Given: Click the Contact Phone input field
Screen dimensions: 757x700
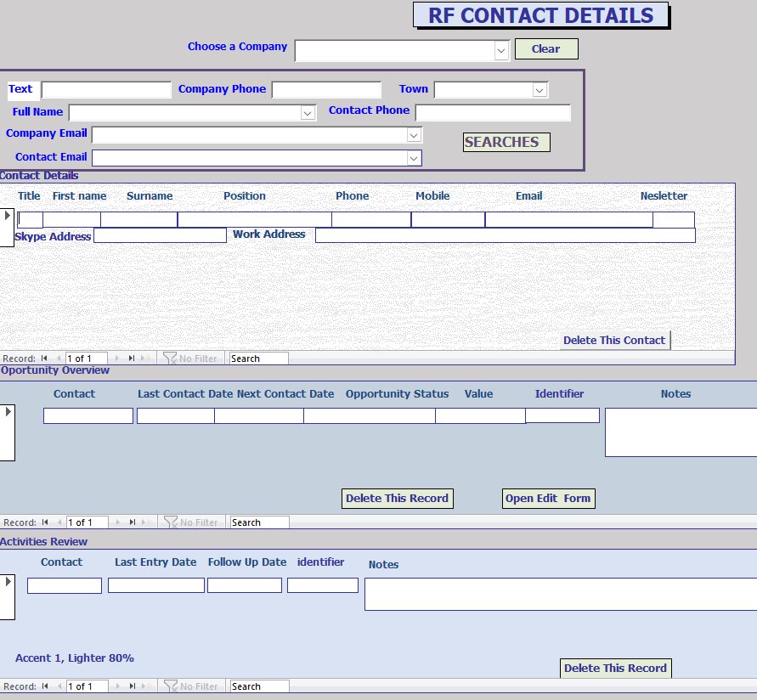Looking at the screenshot, I should (493, 113).
